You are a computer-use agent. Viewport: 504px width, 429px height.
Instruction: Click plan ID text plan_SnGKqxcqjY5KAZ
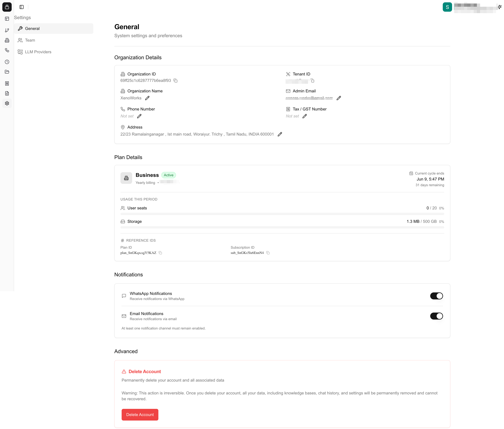(x=138, y=253)
